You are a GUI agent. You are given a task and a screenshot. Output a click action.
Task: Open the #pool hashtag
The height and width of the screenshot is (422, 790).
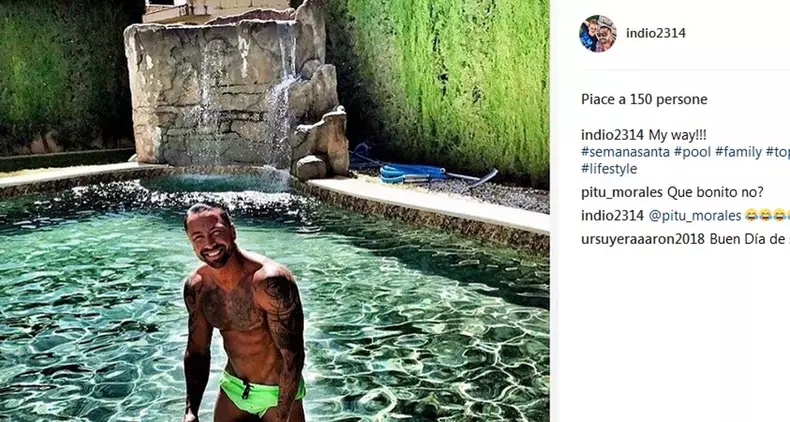692,152
